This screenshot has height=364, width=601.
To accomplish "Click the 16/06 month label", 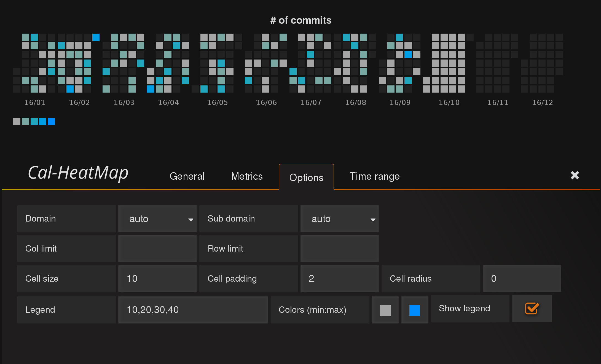I will 266,103.
